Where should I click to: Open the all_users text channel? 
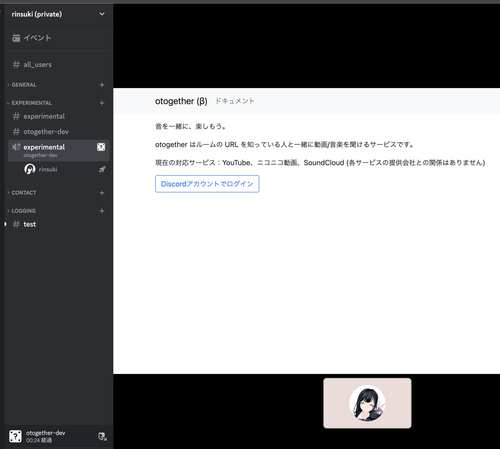pos(58,65)
